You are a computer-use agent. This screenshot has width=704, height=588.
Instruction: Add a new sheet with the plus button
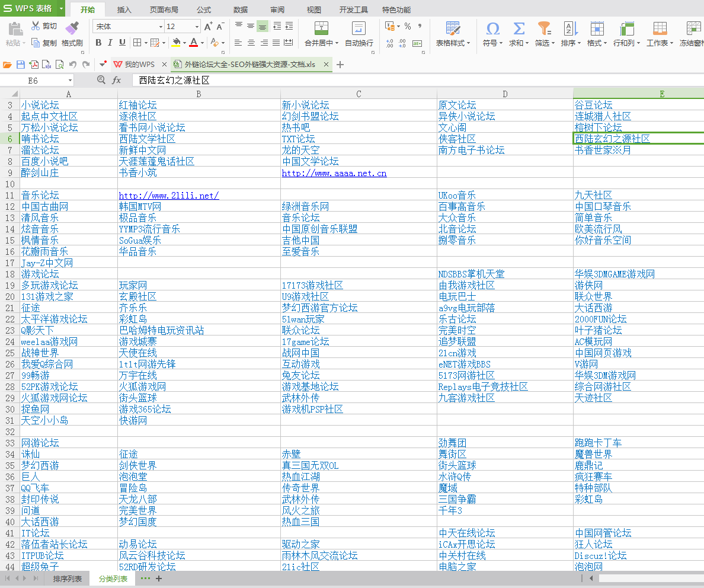158,579
